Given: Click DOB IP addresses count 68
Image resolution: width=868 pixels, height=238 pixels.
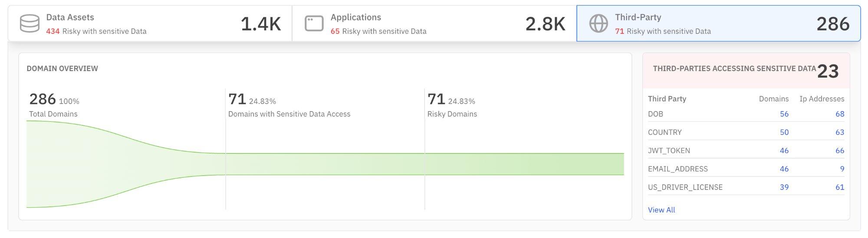Looking at the screenshot, I should pyautogui.click(x=839, y=114).
